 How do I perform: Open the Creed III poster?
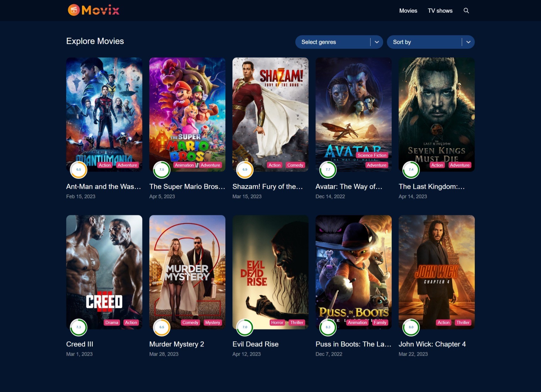coord(104,272)
